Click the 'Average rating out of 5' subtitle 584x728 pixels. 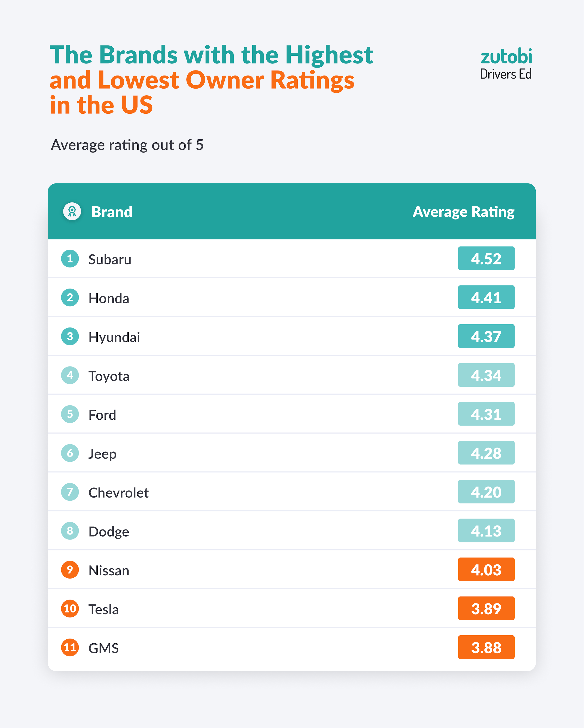pyautogui.click(x=127, y=145)
